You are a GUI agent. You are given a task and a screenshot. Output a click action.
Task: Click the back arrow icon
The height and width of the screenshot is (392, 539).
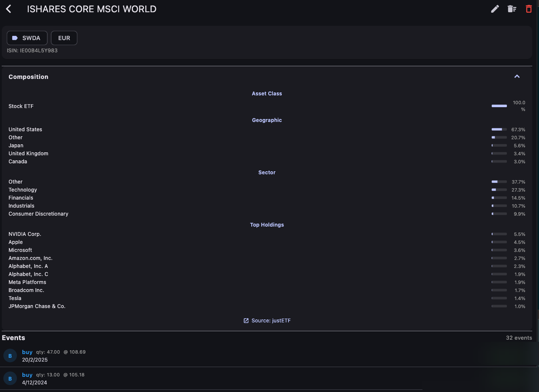[8, 9]
